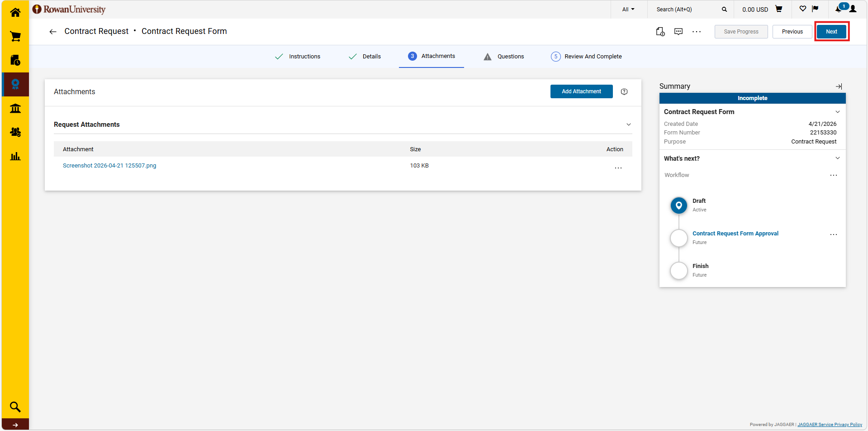The image size is (868, 431).
Task: Open the suppliers people sidebar icon
Action: [15, 132]
